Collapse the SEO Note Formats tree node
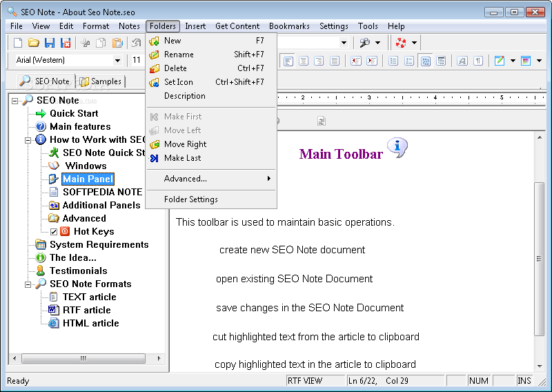The height and width of the screenshot is (392, 552). (x=28, y=284)
